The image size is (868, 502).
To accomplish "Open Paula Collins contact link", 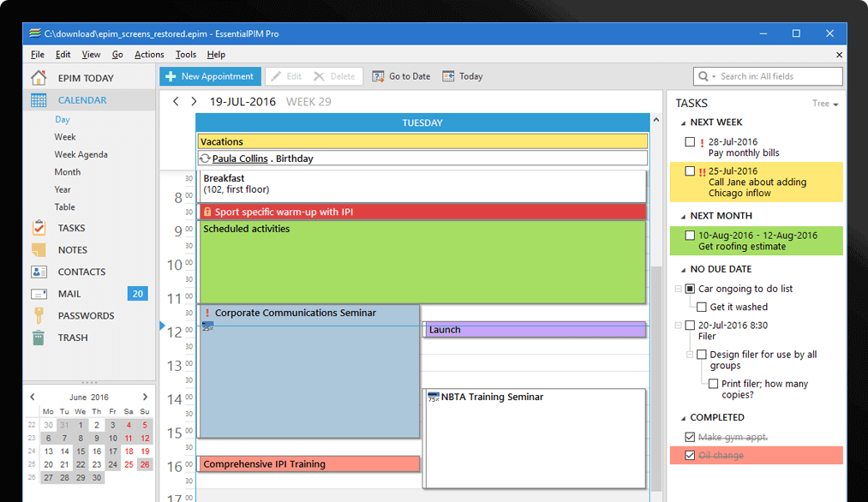I will coord(240,158).
